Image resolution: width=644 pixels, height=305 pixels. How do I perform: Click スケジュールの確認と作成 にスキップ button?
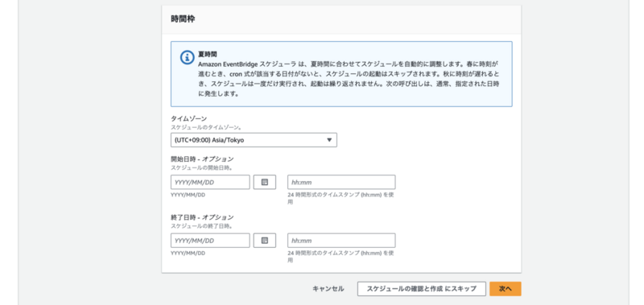tap(421, 289)
